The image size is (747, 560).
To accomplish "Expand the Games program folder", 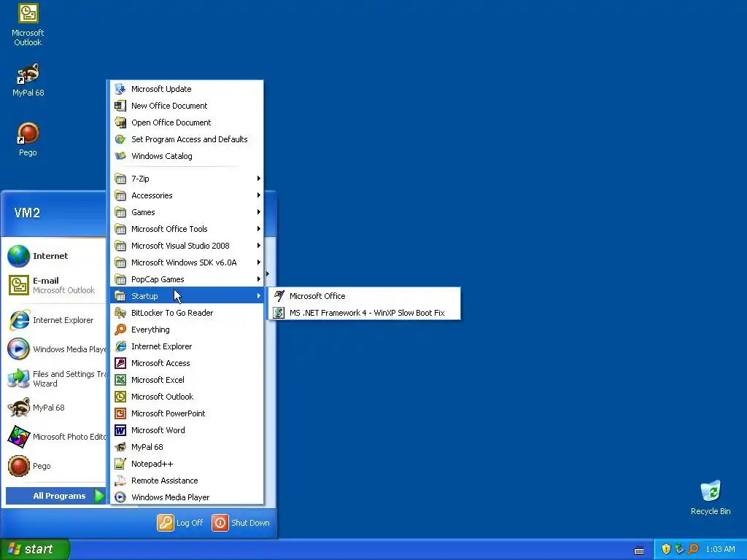I will coord(187,212).
